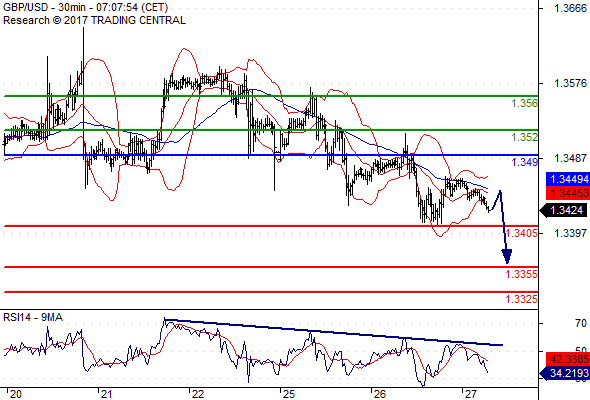Click date marker 25 on time axis
Viewport: 590px width, 400px height.
point(289,394)
